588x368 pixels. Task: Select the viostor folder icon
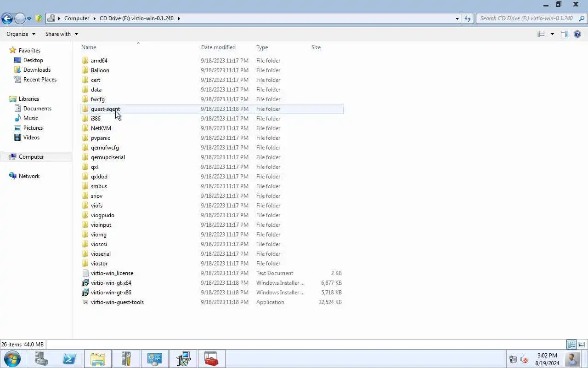pyautogui.click(x=85, y=263)
